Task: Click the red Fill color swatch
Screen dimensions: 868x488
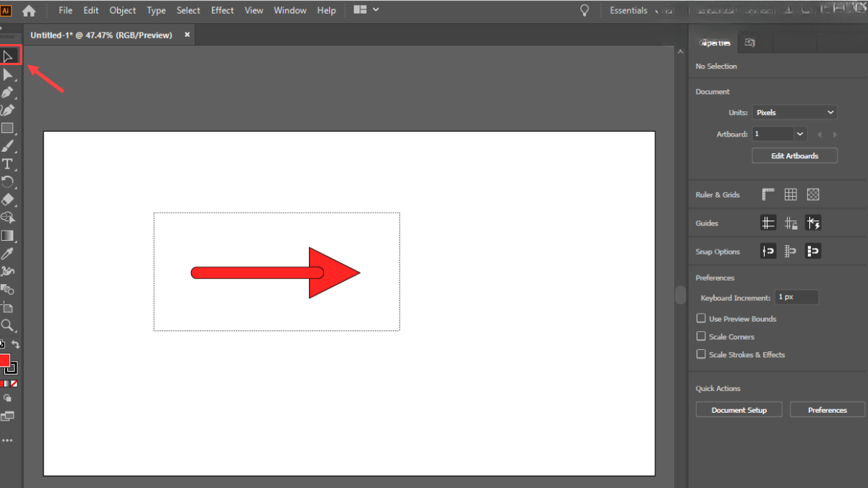Action: (4, 360)
